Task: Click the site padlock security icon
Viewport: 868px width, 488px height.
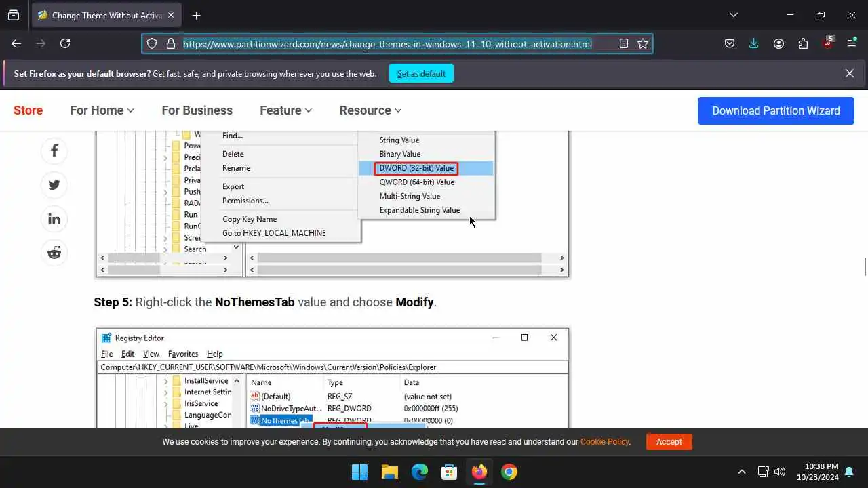Action: coord(170,43)
